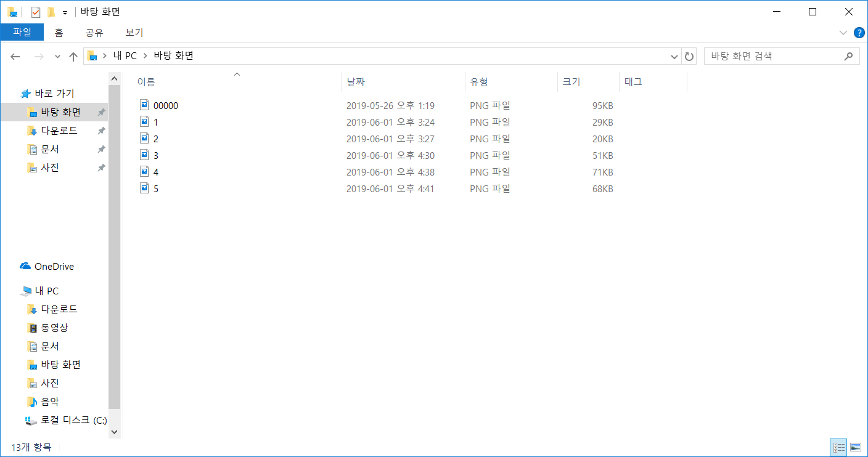The image size is (868, 457).
Task: Switch to the 보기 ribbon tab
Action: coord(134,33)
